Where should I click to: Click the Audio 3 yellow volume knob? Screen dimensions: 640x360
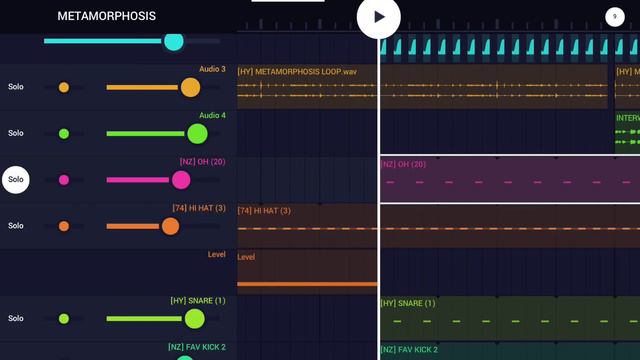(190, 87)
